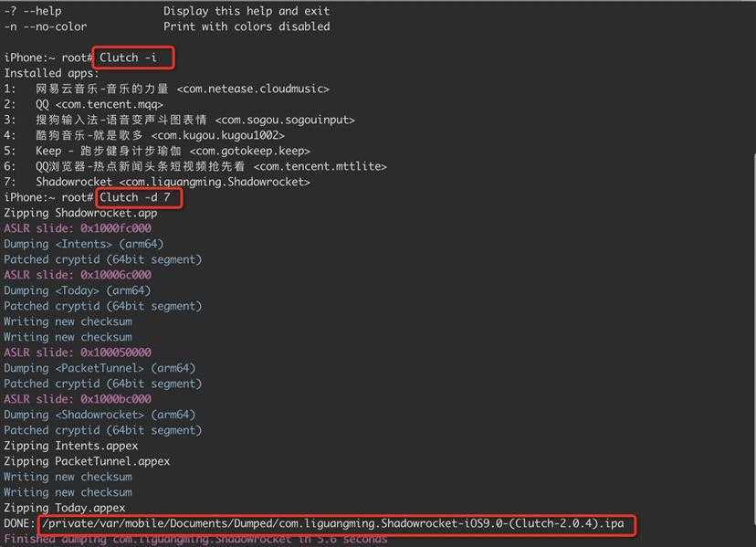Click the 'Installed apps:' line

tap(51, 73)
